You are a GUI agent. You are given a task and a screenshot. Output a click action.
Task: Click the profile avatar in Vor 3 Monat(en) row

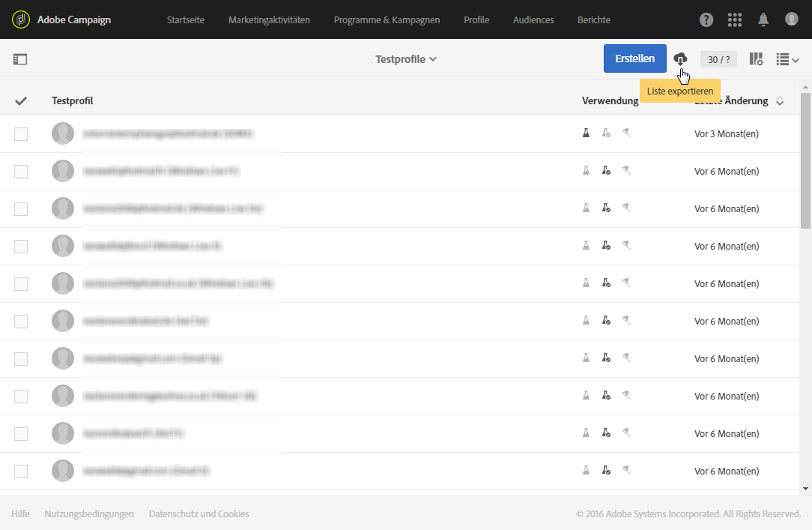tap(63, 133)
